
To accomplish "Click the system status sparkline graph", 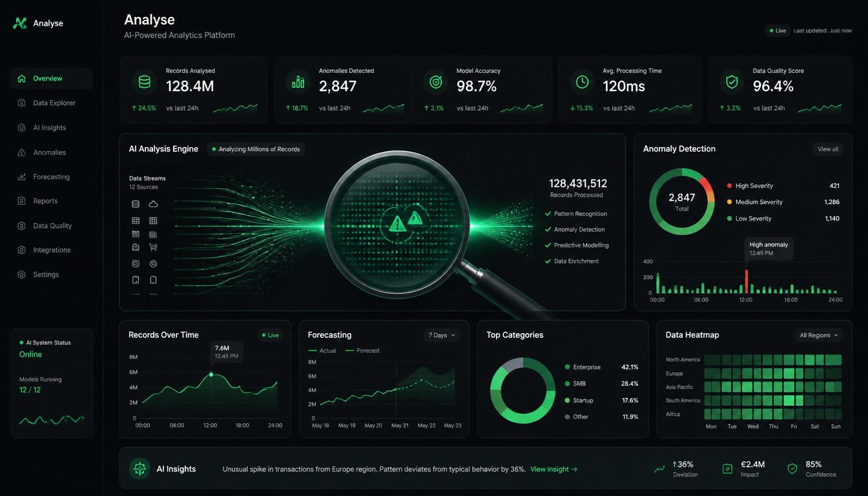I will tap(52, 420).
